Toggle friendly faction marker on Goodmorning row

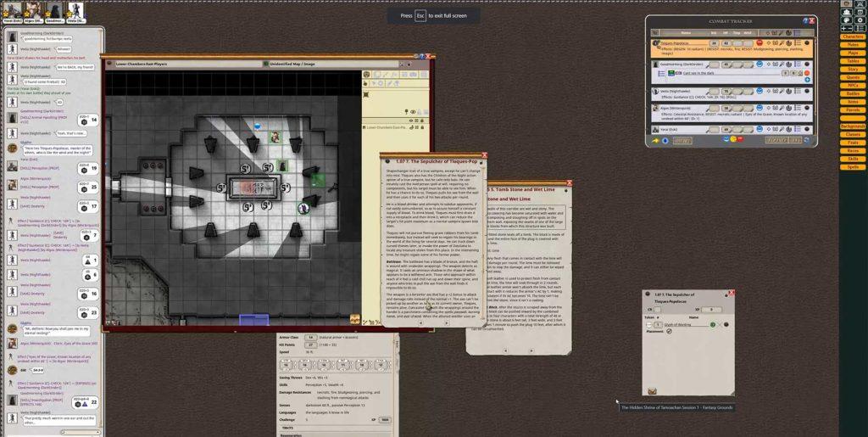coord(759,64)
